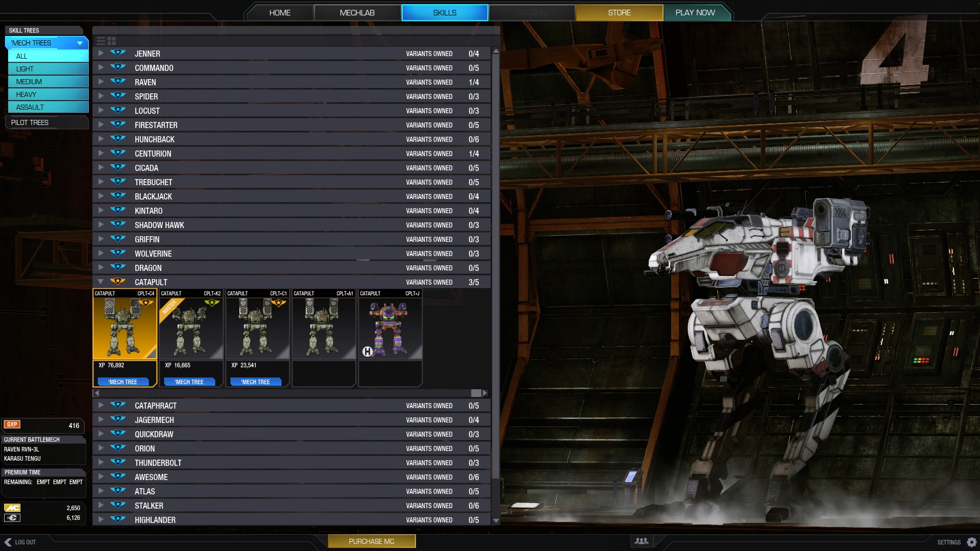
Task: Click the Stalker row wing emblem
Action: pyautogui.click(x=118, y=505)
